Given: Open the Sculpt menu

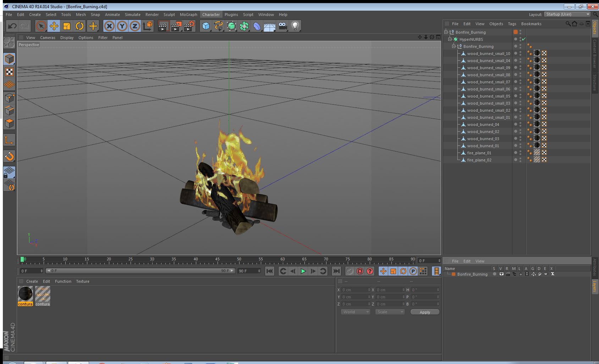Looking at the screenshot, I should click(x=169, y=15).
